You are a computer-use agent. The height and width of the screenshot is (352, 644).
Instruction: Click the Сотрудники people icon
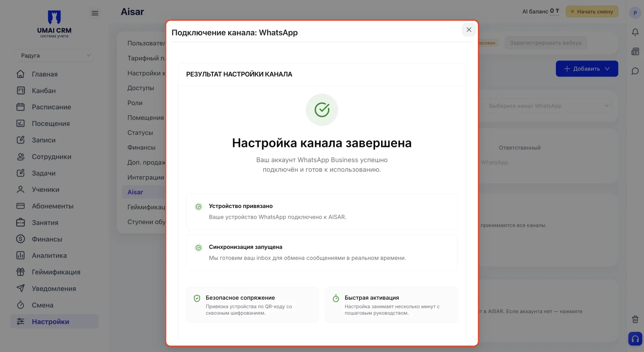(x=20, y=156)
